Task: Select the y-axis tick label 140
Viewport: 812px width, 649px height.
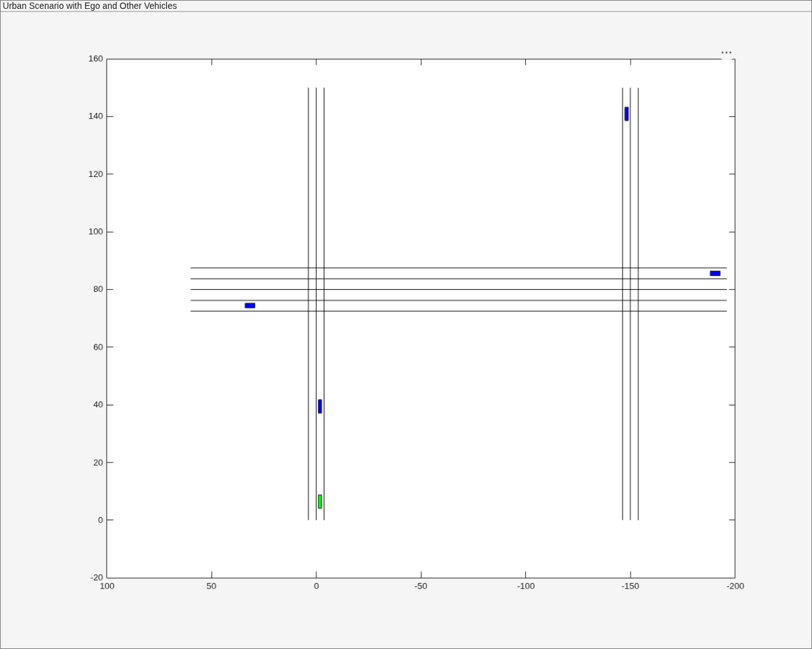Action: click(96, 117)
